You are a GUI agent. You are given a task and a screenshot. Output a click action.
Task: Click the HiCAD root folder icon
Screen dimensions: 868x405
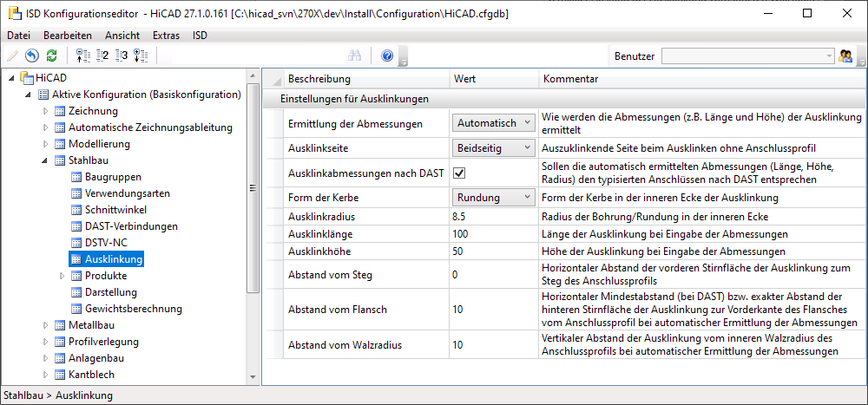26,77
